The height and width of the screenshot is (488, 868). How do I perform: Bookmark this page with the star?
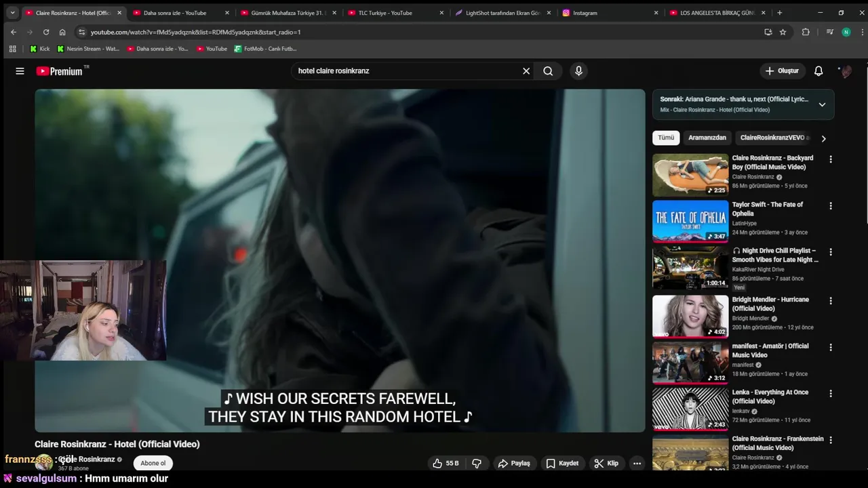click(x=783, y=32)
